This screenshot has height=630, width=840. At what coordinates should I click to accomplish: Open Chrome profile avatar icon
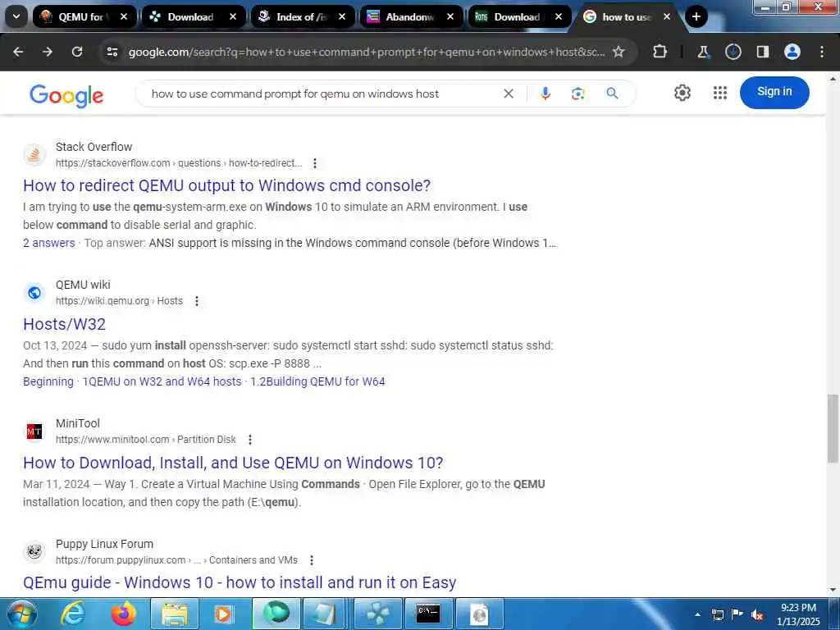tap(792, 52)
